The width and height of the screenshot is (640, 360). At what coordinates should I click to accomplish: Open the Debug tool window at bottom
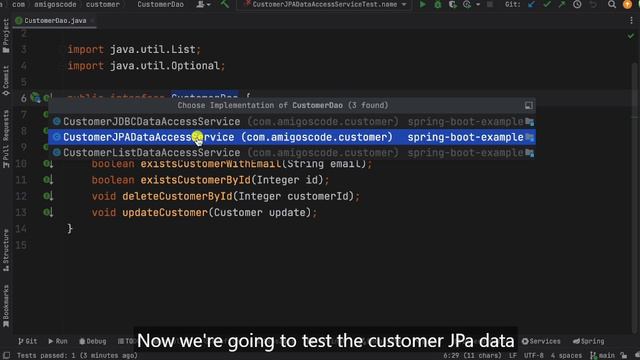93,341
